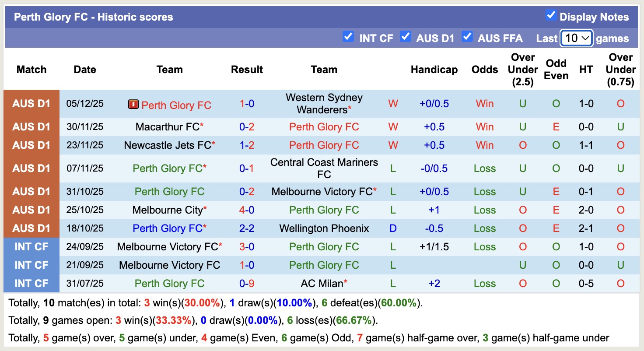This screenshot has width=644, height=351.
Task: Click the Odds column header
Action: coord(484,69)
